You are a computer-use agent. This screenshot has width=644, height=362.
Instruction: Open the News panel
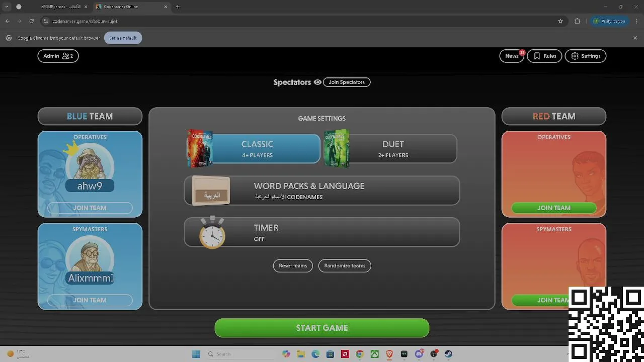pyautogui.click(x=512, y=56)
